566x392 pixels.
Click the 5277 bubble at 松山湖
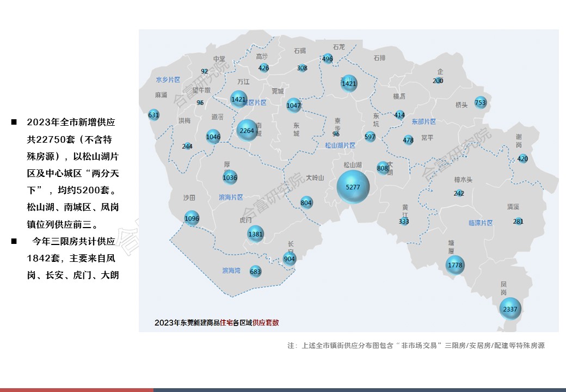pos(353,187)
